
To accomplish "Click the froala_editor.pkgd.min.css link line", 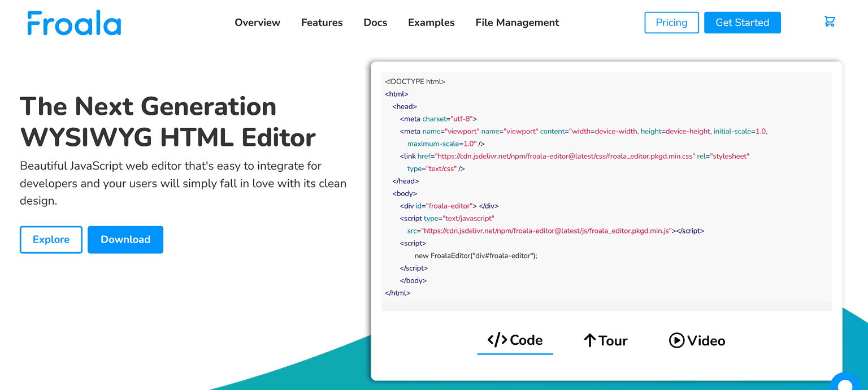I will point(574,156).
